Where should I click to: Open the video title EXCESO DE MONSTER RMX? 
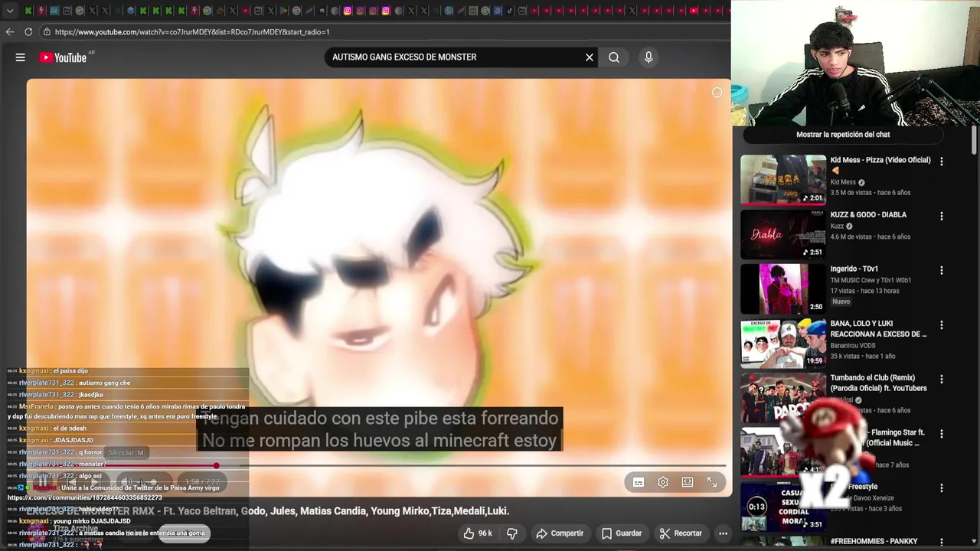click(268, 511)
